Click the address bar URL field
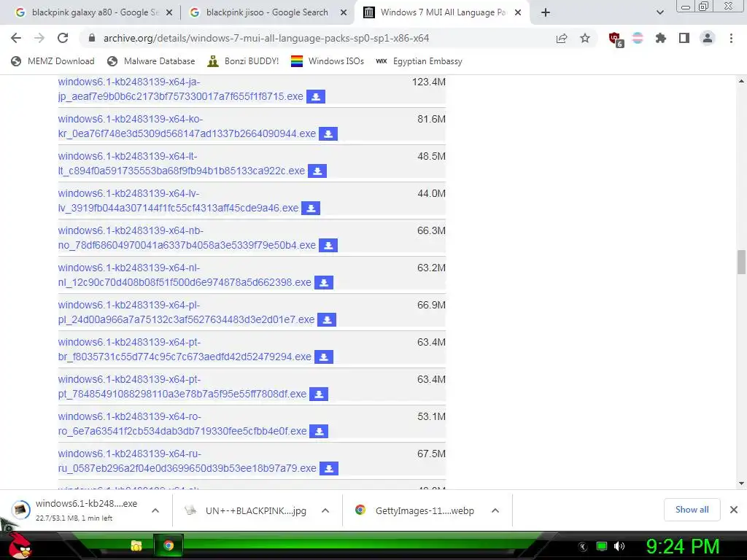 pyautogui.click(x=266, y=38)
